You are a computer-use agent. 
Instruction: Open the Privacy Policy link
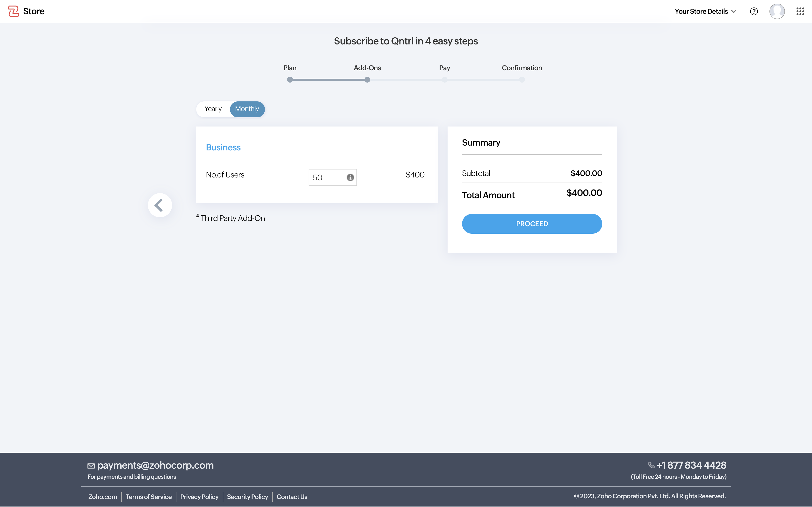(199, 497)
